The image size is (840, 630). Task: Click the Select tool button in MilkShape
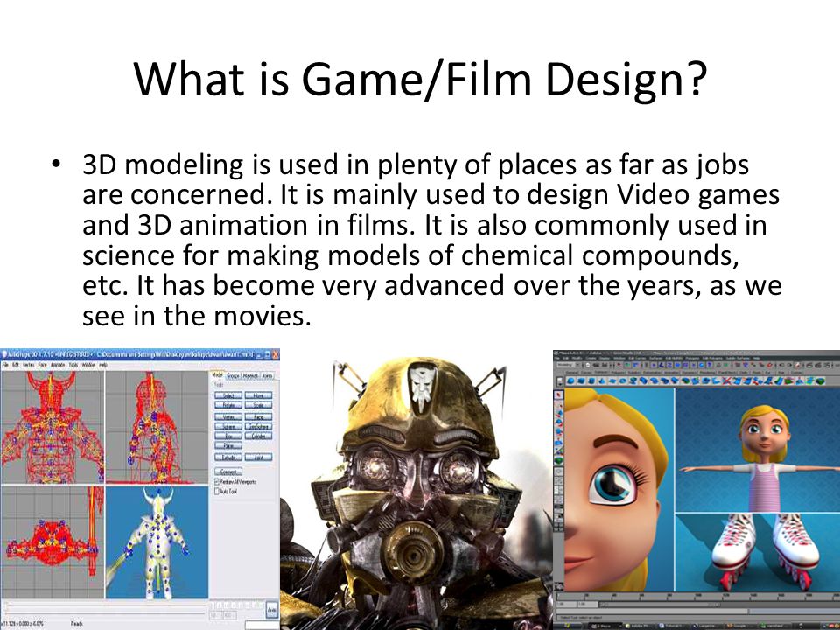pyautogui.click(x=228, y=395)
